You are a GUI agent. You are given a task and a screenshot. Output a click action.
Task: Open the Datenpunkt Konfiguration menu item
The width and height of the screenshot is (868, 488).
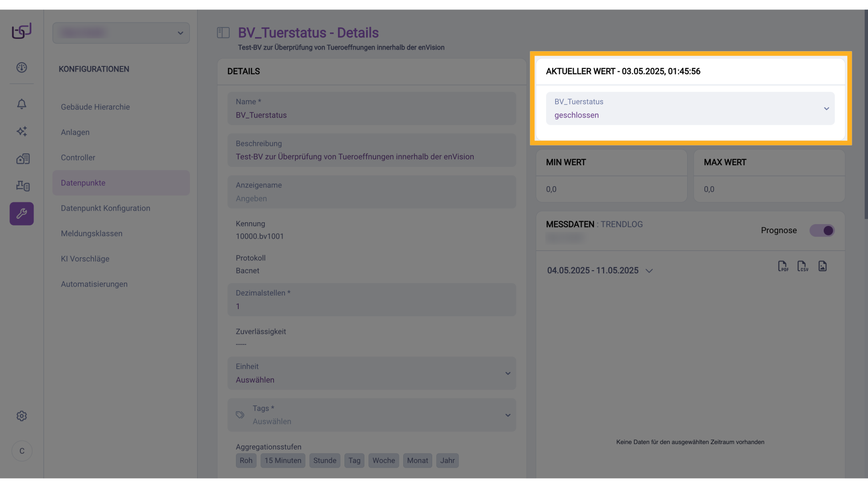[x=105, y=208]
